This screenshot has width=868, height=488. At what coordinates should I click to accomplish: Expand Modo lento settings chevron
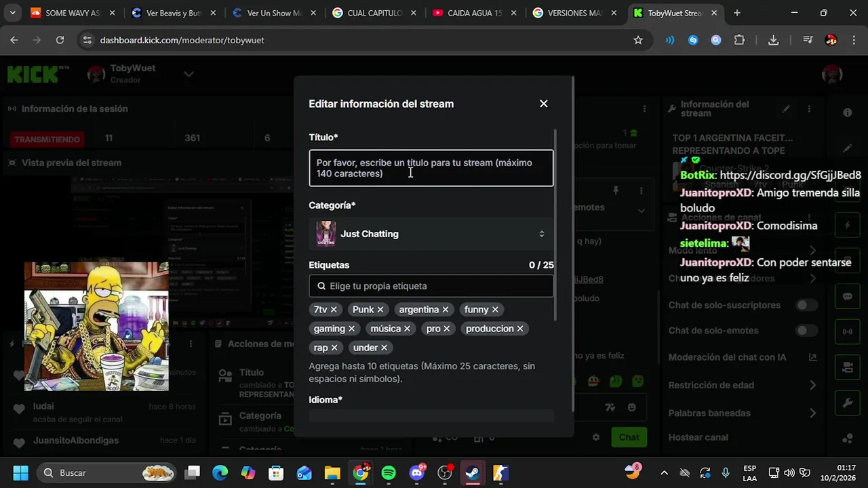tap(813, 251)
